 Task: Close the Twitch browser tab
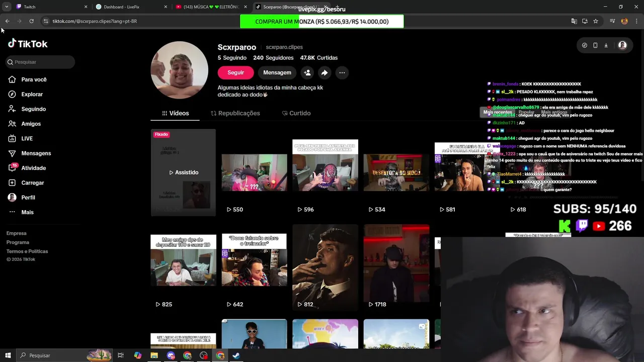(x=86, y=7)
